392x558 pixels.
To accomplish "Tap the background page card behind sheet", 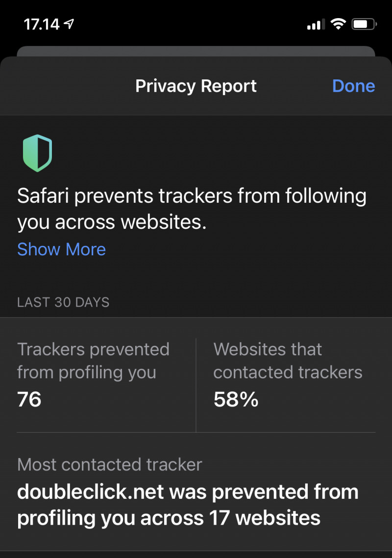I will [x=196, y=52].
